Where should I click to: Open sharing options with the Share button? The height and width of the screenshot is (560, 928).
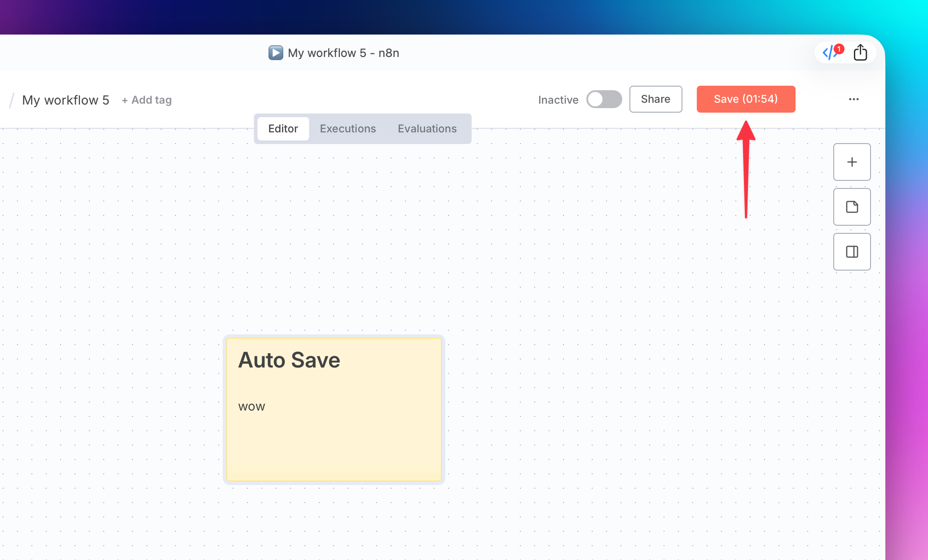[x=655, y=99]
